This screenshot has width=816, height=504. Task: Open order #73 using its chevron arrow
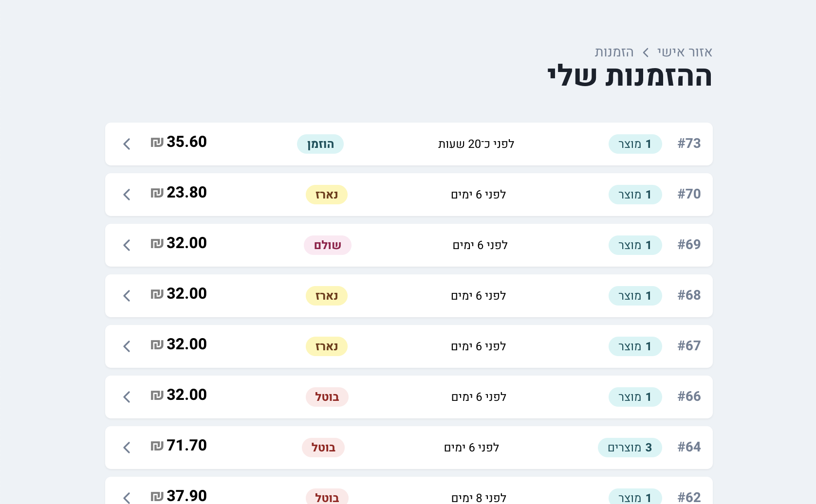click(x=127, y=144)
